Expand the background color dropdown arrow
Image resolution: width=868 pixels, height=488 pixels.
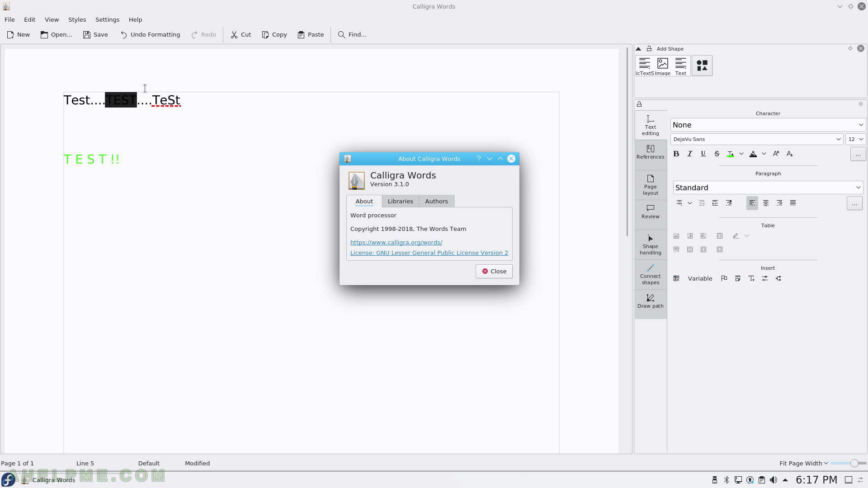[764, 154]
